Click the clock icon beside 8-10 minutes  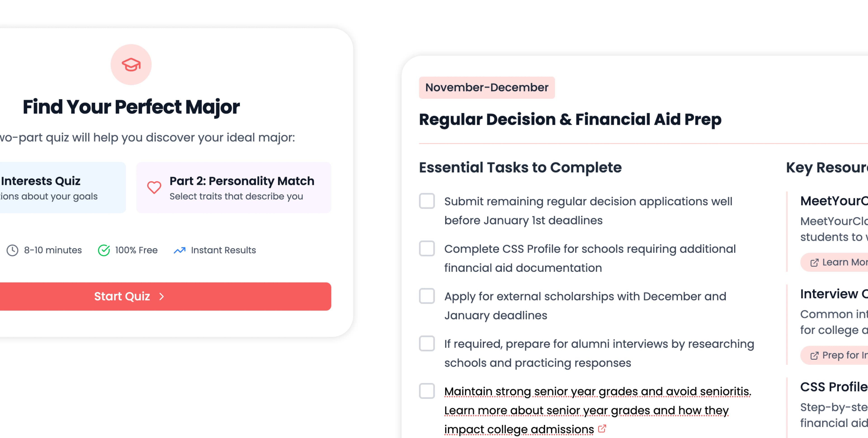click(12, 250)
